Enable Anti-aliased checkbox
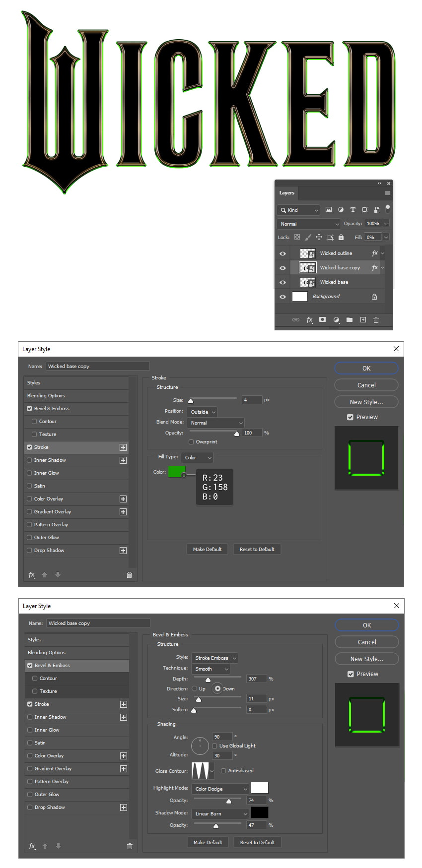Screen dimensions: 422x868 tap(223, 771)
